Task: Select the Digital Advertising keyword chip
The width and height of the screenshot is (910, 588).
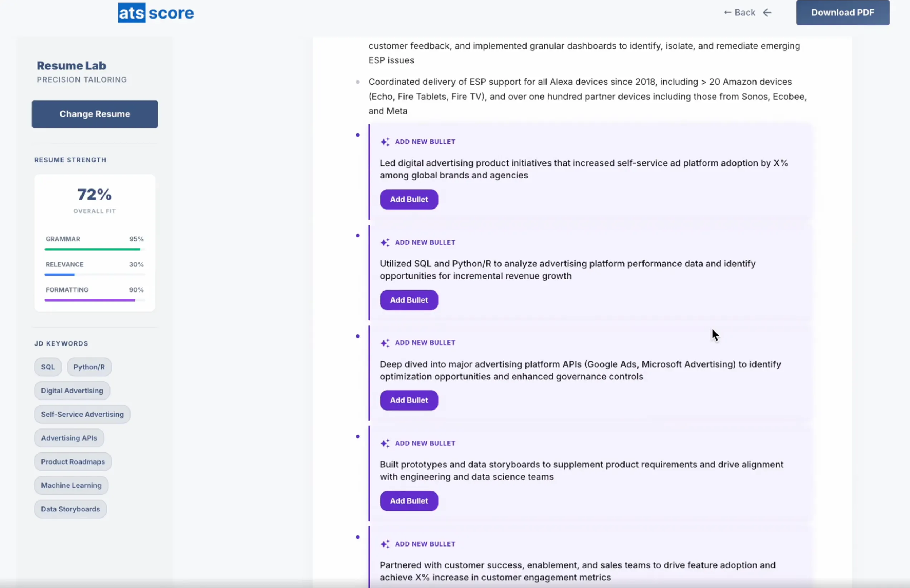Action: coord(72,391)
